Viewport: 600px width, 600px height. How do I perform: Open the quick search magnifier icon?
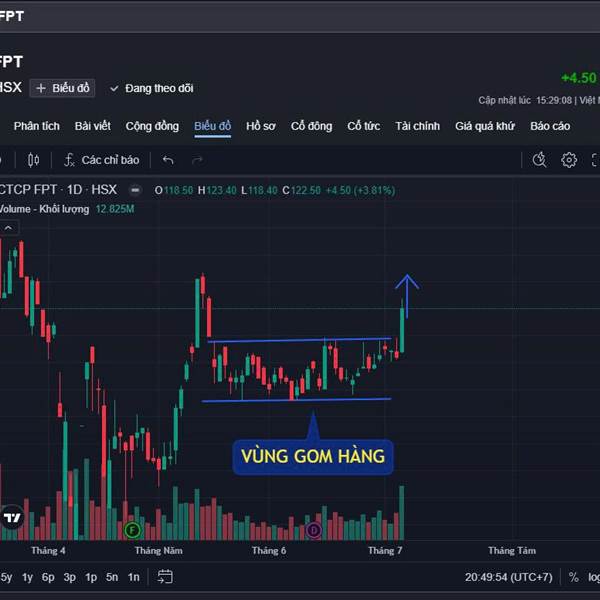click(540, 160)
